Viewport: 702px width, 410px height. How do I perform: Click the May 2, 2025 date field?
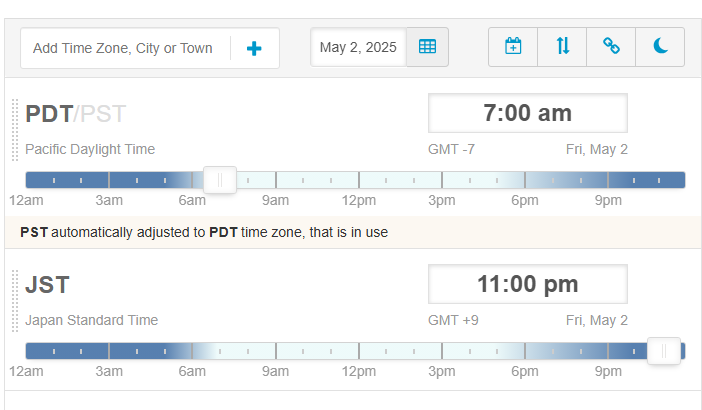click(358, 47)
